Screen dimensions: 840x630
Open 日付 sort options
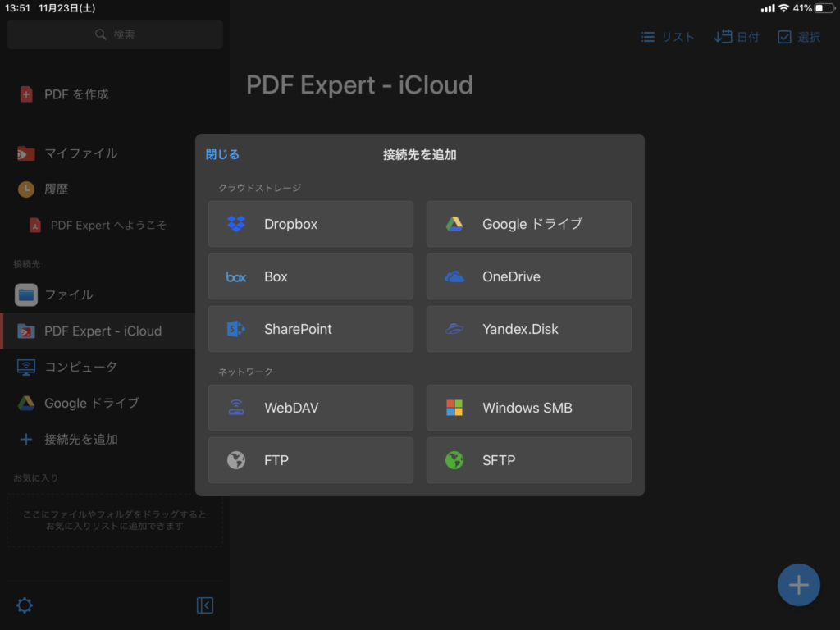pos(737,37)
